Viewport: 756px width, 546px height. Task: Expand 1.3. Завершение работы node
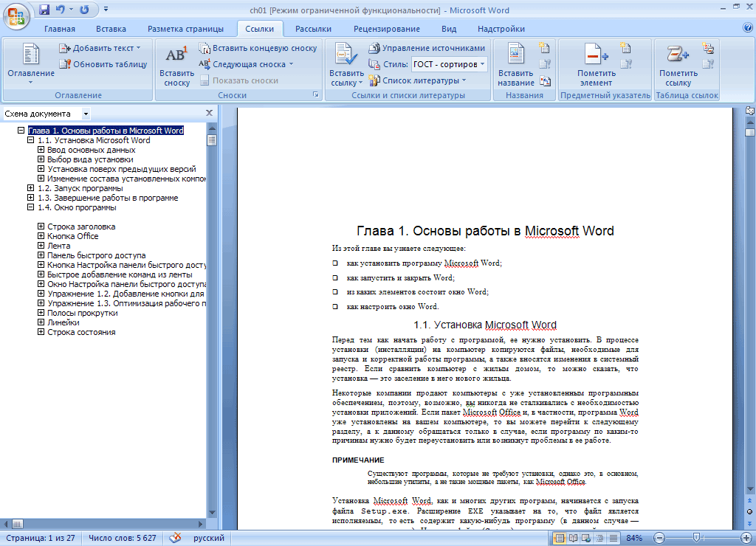30,198
